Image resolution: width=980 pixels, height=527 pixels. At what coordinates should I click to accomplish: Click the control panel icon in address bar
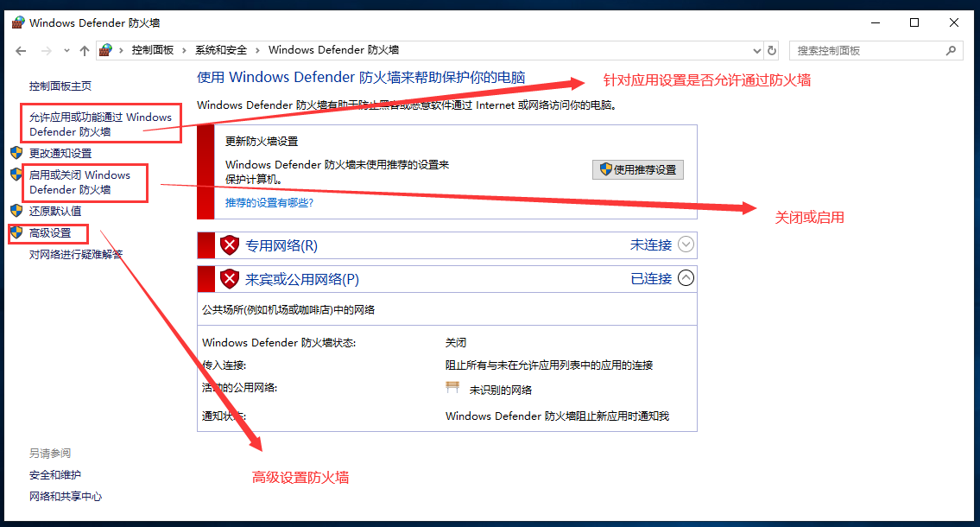pos(105,50)
